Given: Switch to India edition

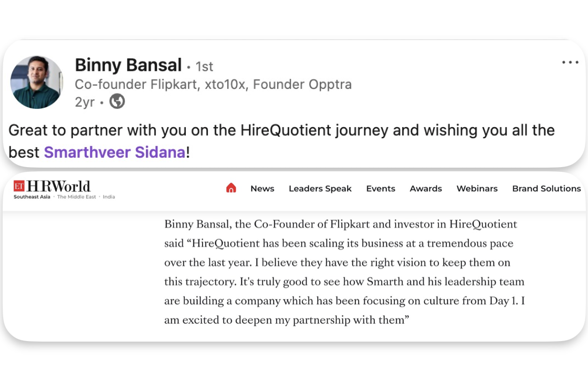Looking at the screenshot, I should point(109,197).
